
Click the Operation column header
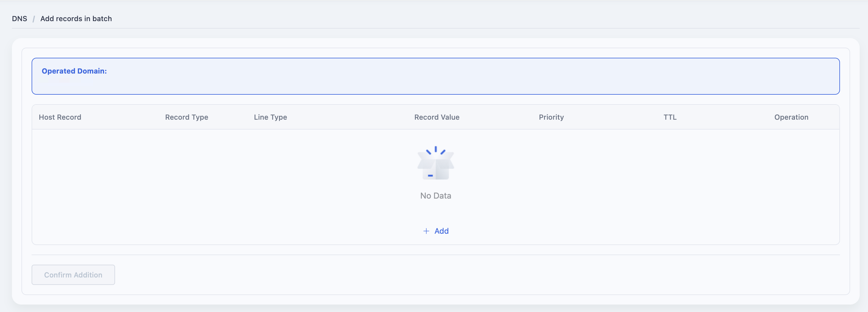point(791,117)
